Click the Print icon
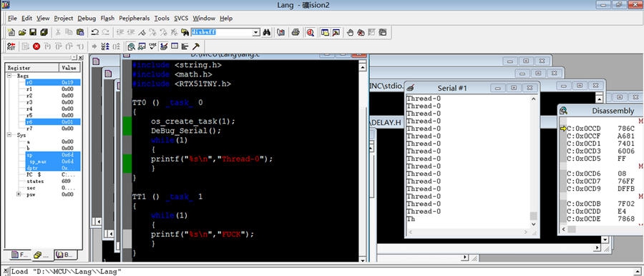Image resolution: width=644 pixels, height=276 pixels. pyautogui.click(x=296, y=32)
